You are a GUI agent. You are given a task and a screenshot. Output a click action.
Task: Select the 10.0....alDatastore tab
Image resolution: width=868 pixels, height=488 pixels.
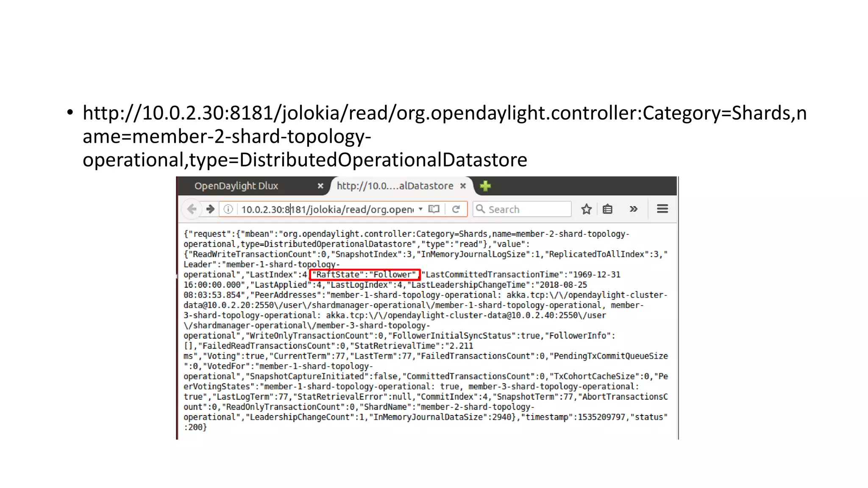395,186
